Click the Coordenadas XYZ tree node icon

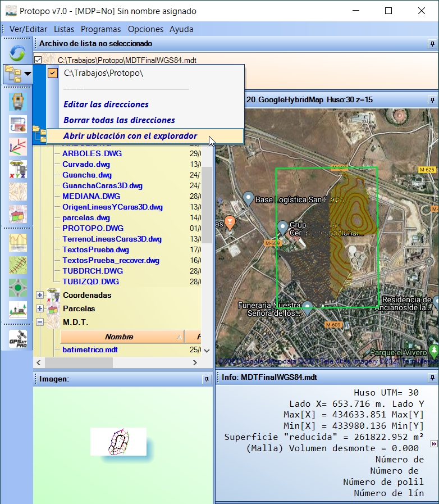tap(53, 295)
